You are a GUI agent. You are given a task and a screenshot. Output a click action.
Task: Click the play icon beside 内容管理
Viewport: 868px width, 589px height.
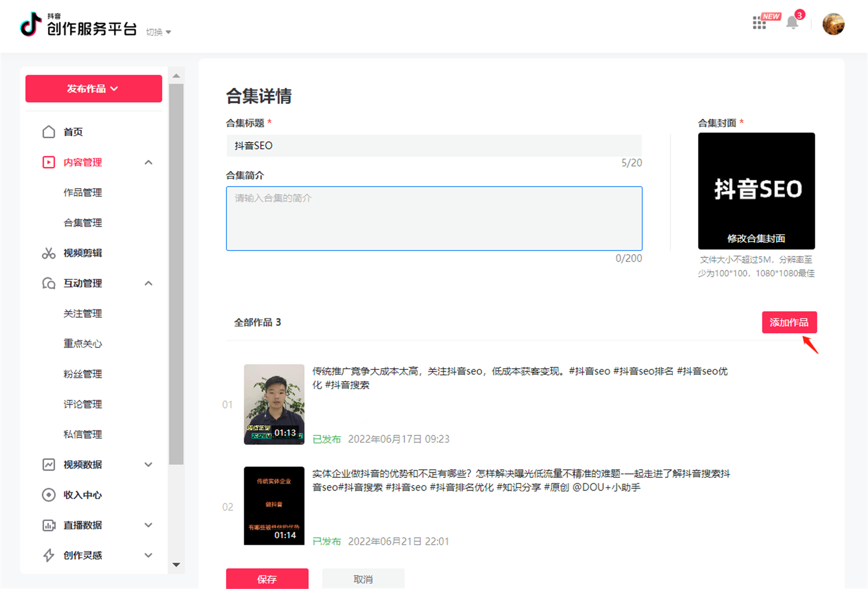[x=49, y=162]
